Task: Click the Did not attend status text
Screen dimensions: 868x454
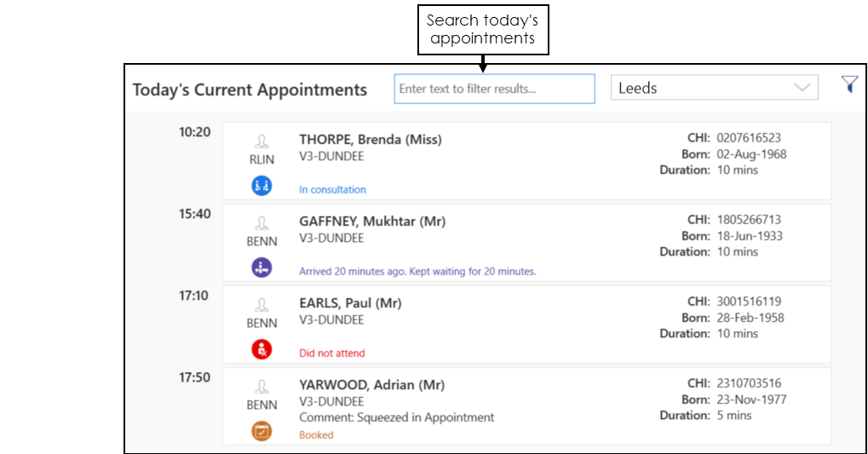Action: 331,353
